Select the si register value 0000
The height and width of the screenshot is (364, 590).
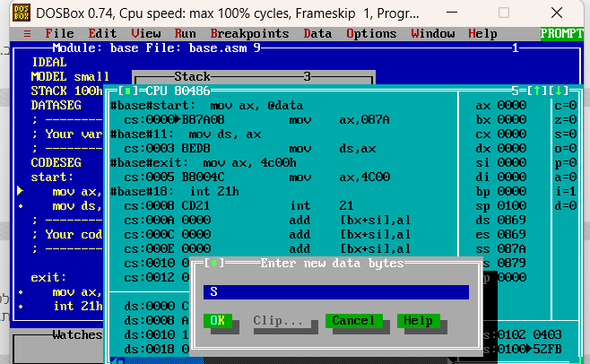click(512, 162)
